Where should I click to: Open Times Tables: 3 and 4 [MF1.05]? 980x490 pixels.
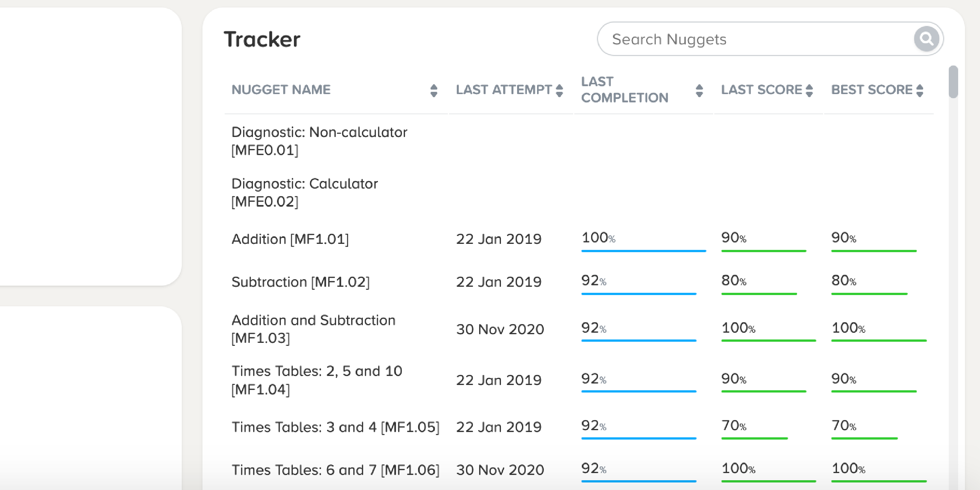336,427
